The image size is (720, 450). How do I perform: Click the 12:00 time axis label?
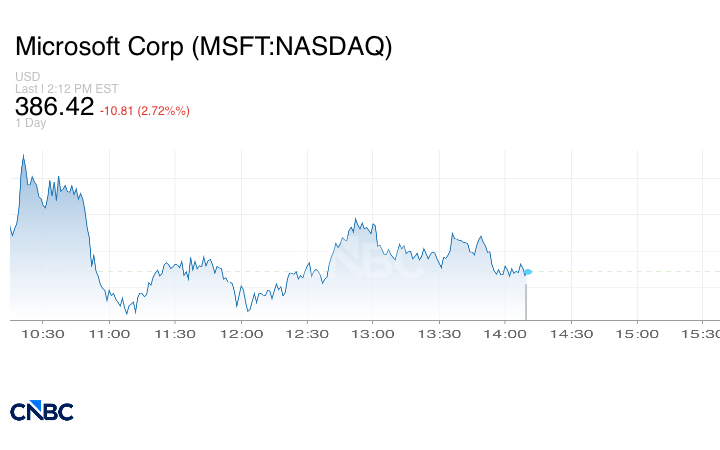pyautogui.click(x=241, y=334)
